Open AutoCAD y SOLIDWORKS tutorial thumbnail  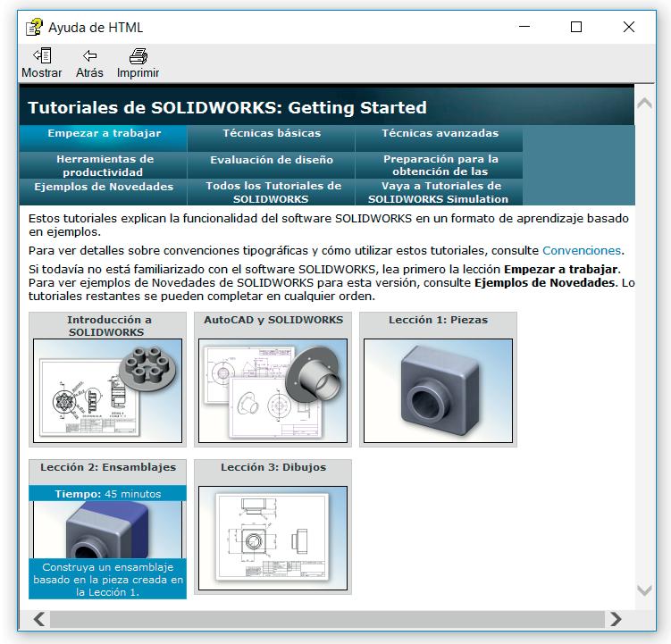point(273,390)
